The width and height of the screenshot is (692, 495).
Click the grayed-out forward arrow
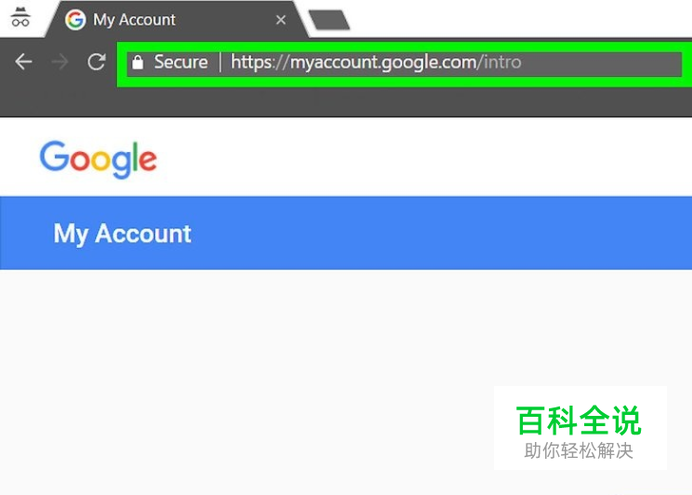60,62
